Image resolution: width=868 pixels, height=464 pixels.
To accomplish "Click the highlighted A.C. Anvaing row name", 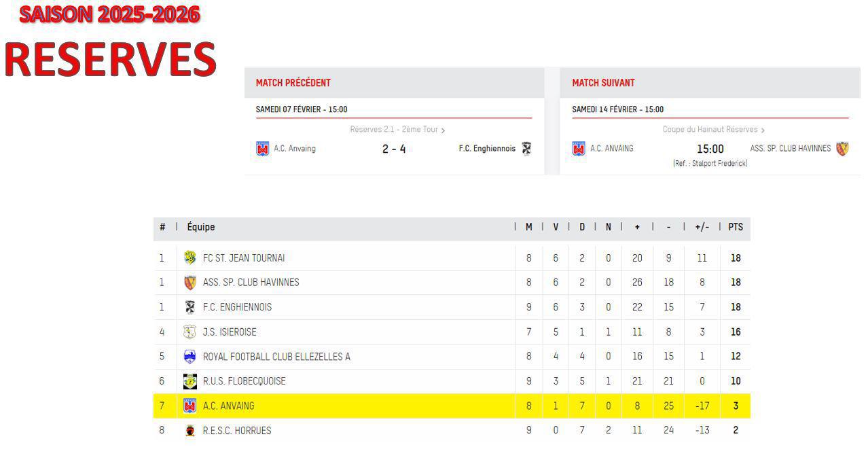I will [x=228, y=406].
